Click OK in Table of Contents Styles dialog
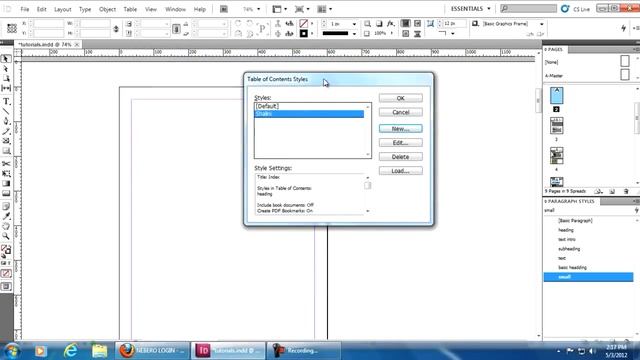 point(400,98)
